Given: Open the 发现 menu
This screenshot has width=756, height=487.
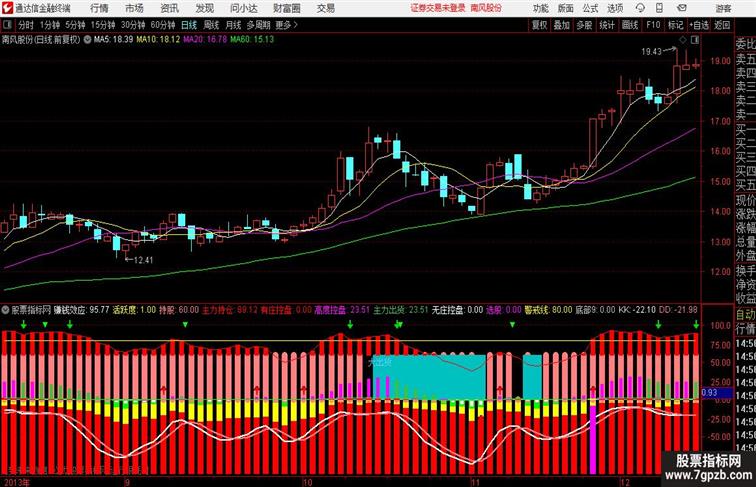Looking at the screenshot, I should [205, 8].
